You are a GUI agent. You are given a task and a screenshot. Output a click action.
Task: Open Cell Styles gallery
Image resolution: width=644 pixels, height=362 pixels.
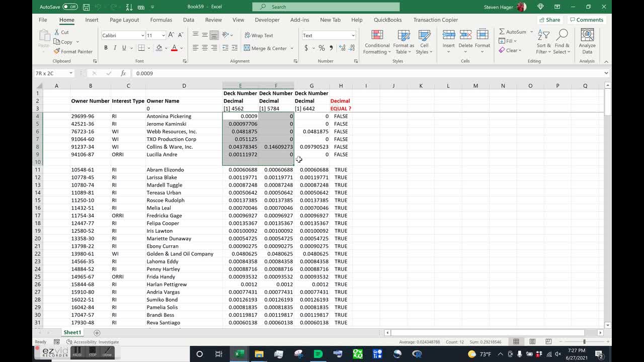click(x=424, y=42)
